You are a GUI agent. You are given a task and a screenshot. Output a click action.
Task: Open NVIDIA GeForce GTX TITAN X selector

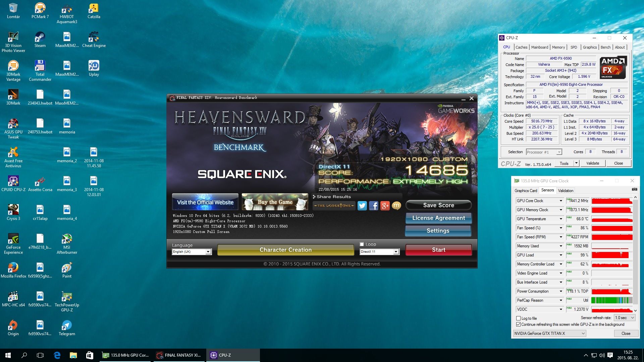[549, 334]
